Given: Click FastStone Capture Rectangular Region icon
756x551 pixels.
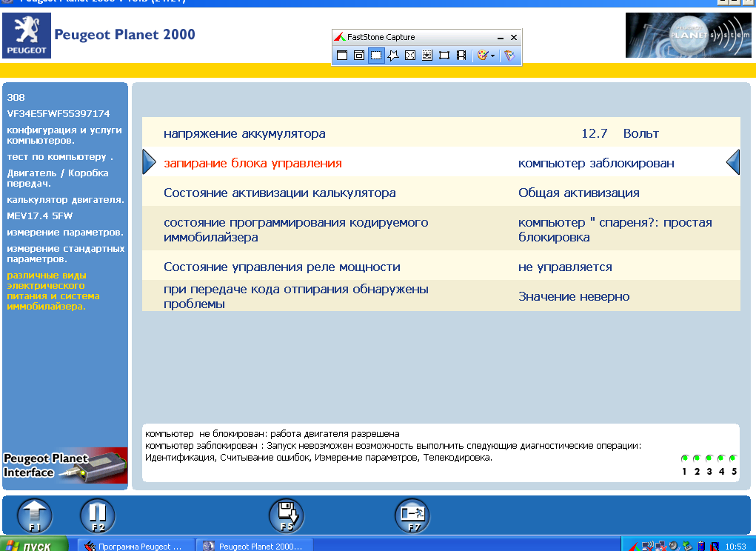Looking at the screenshot, I should (x=376, y=56).
